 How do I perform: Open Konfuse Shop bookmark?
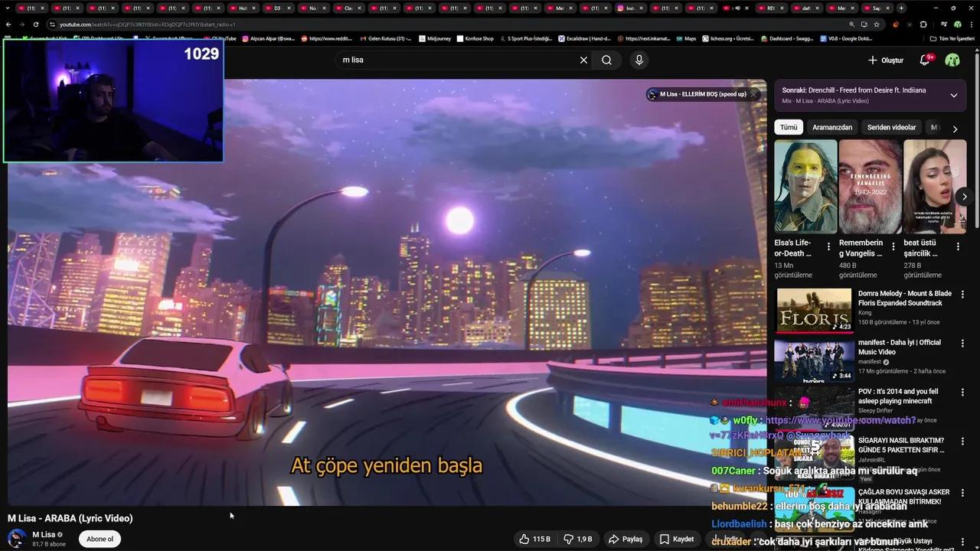[475, 38]
